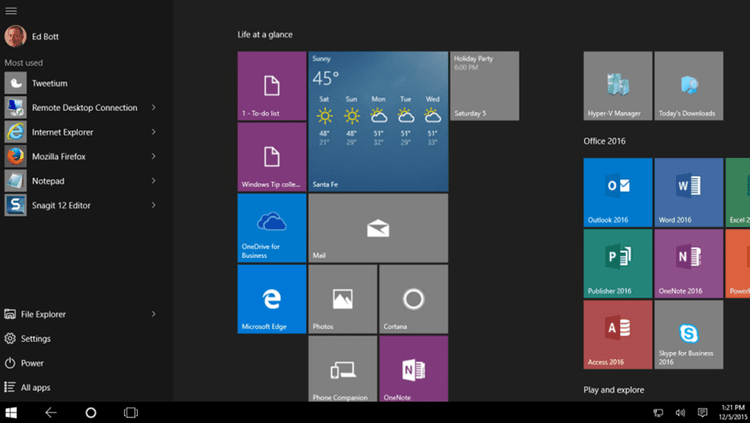Launch Word 2016 tile
Viewport: 750px width, 423px height.
click(689, 192)
